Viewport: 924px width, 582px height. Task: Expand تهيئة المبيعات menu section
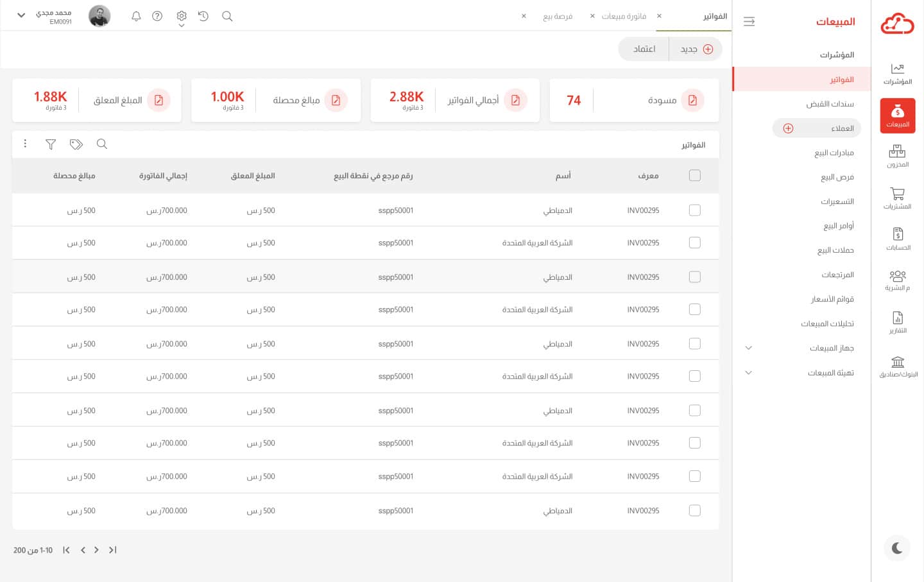748,372
